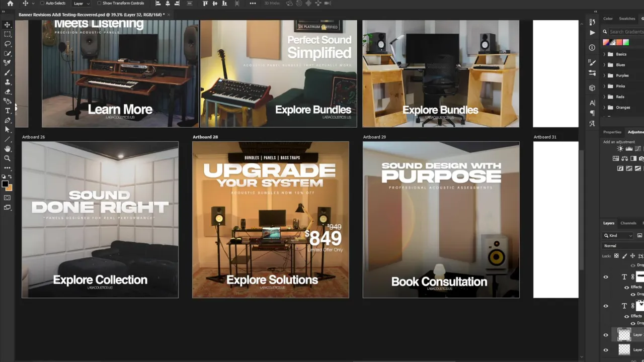This screenshot has height=362, width=644.
Task: Click the foreground color swatch
Action: [5, 185]
